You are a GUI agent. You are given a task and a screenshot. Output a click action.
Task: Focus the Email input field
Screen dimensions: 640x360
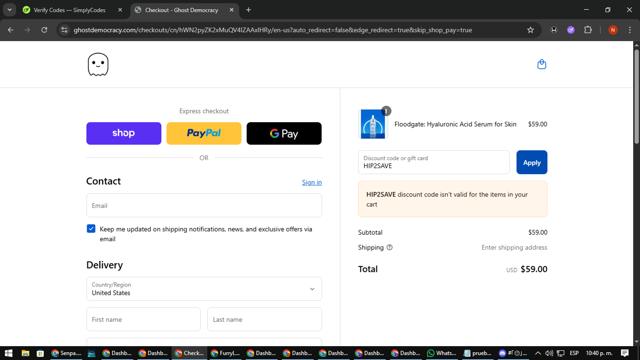(204, 206)
